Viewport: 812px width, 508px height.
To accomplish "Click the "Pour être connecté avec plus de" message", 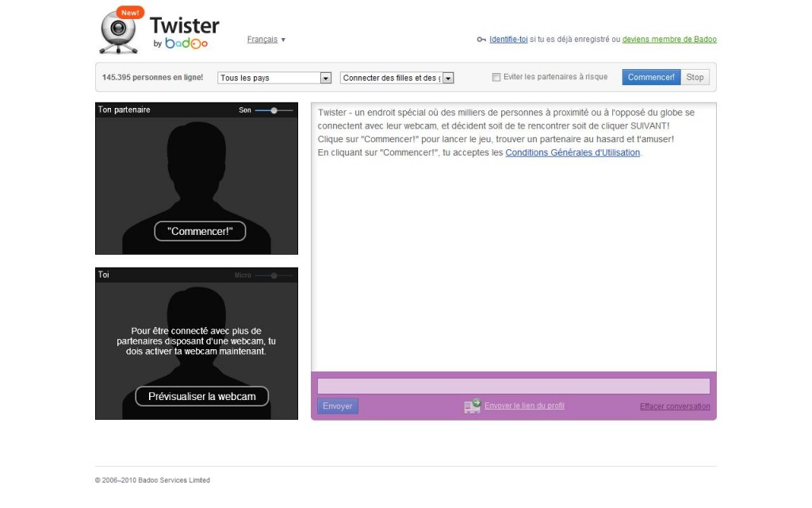I will coord(197,341).
